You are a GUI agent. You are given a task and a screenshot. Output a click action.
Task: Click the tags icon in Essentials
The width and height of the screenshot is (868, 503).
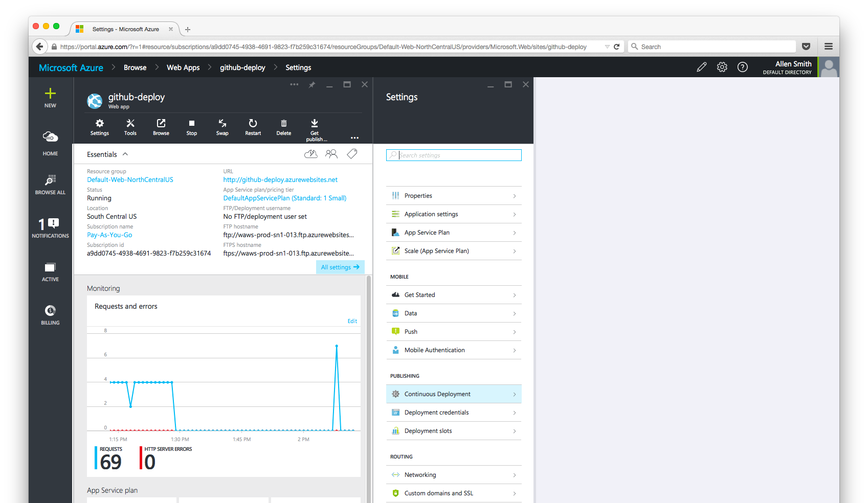point(352,154)
